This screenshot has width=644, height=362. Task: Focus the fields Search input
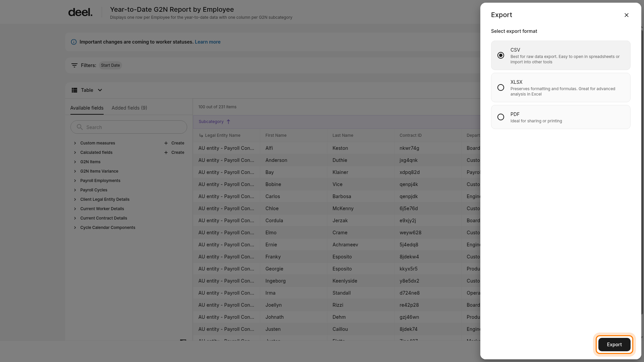coord(129,127)
